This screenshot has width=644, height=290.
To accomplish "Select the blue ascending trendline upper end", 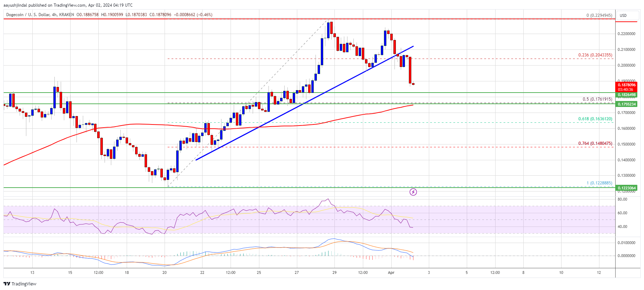I will point(413,46).
